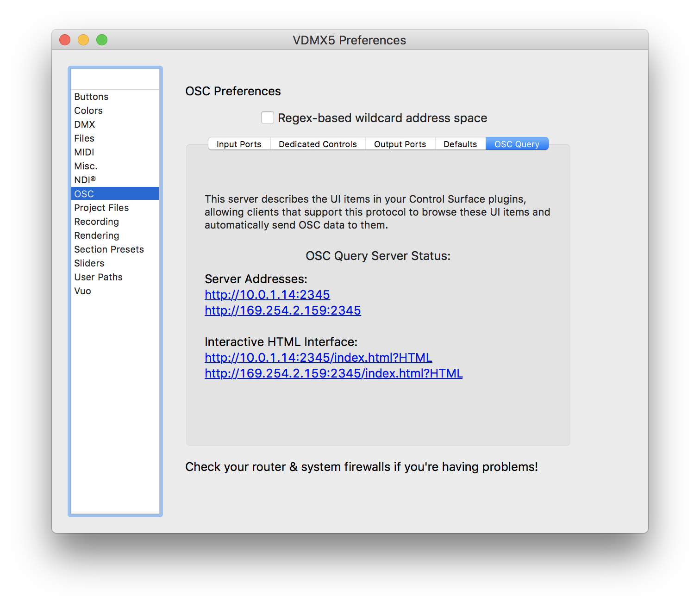Select the OSC Query tab
This screenshot has height=607, width=700.
coord(517,144)
